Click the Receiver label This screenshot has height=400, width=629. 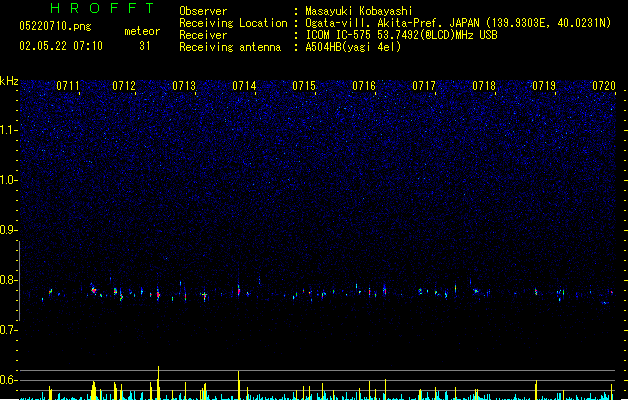coord(203,35)
